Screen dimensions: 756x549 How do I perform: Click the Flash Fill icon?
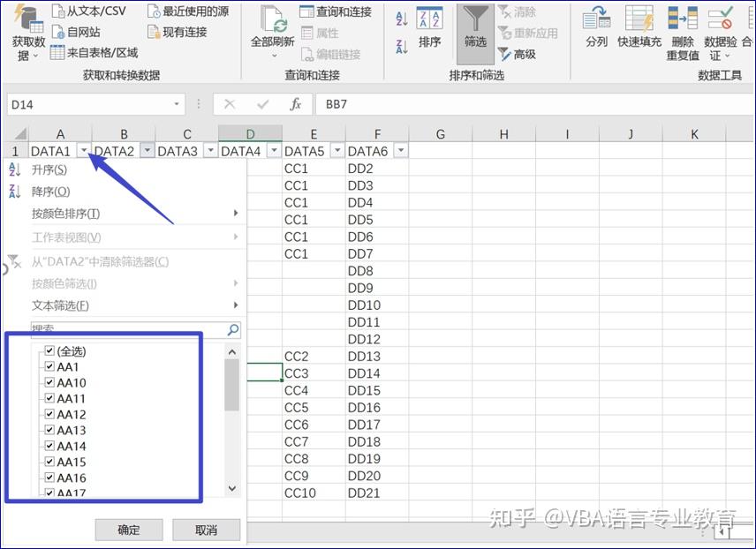point(639,19)
